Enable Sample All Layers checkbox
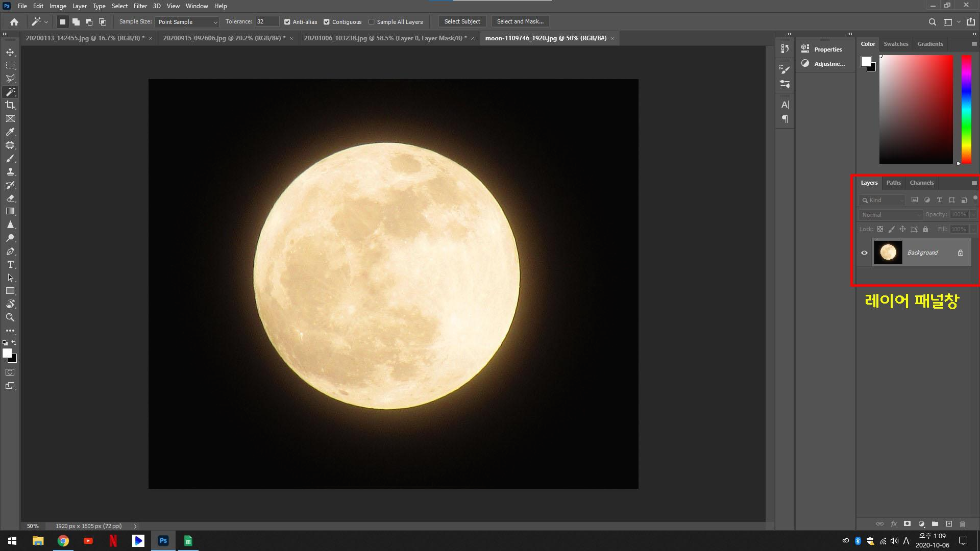Screen dimensions: 980x551 click(372, 22)
